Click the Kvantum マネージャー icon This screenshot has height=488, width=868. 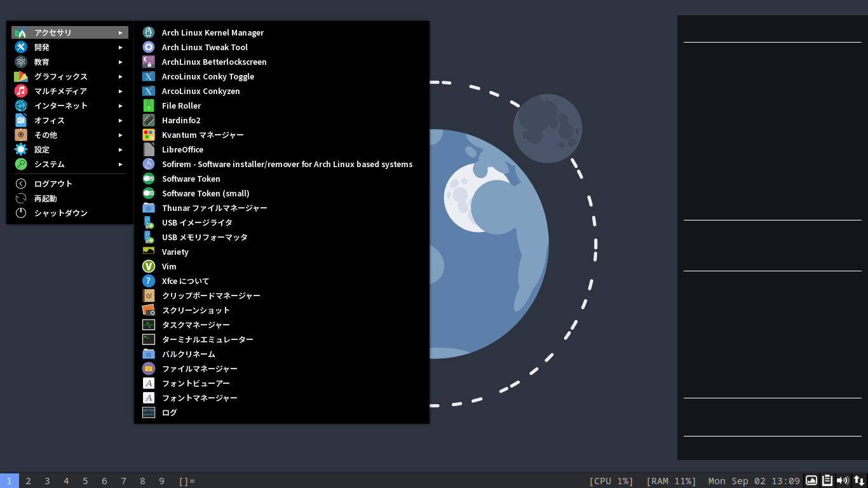tap(149, 135)
